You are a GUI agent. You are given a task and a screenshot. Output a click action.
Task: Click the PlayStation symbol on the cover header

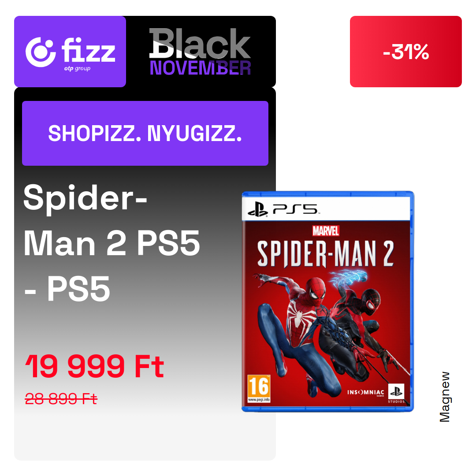tap(258, 209)
